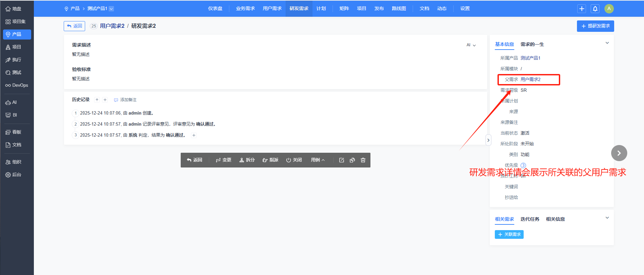Select 产品 in the left sidebar

point(17,34)
